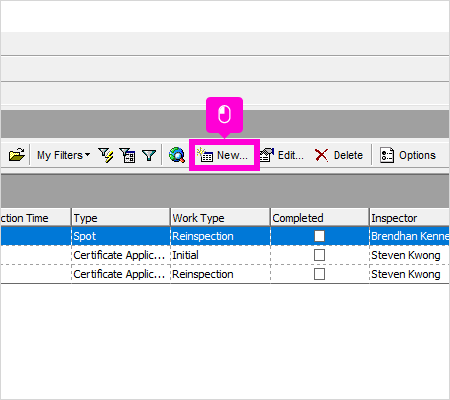
Task: Click the plain funnel filter icon
Action: pyautogui.click(x=149, y=155)
